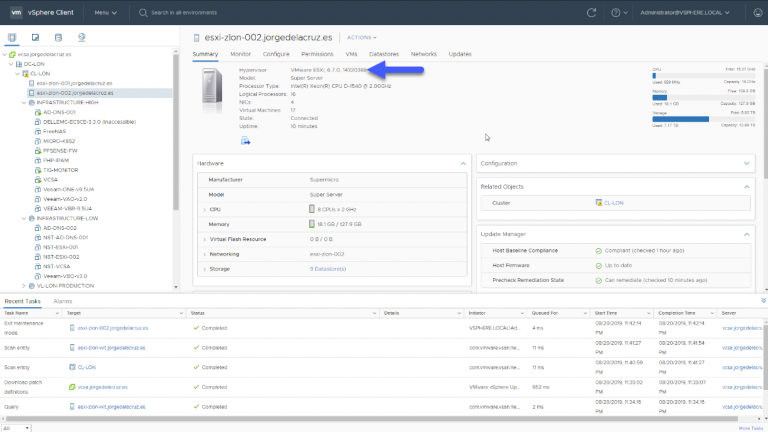Click the search magnifier icon
Viewport: 768px width, 432px height.
tap(143, 13)
